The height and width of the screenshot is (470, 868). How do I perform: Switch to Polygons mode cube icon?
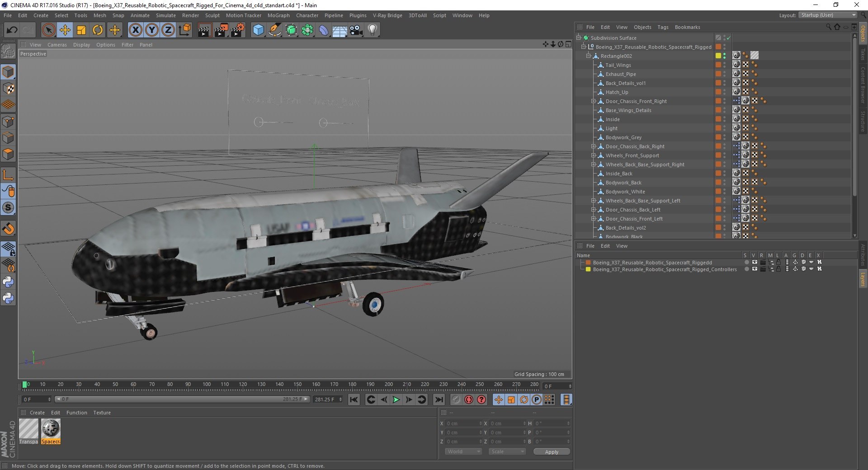tap(8, 154)
